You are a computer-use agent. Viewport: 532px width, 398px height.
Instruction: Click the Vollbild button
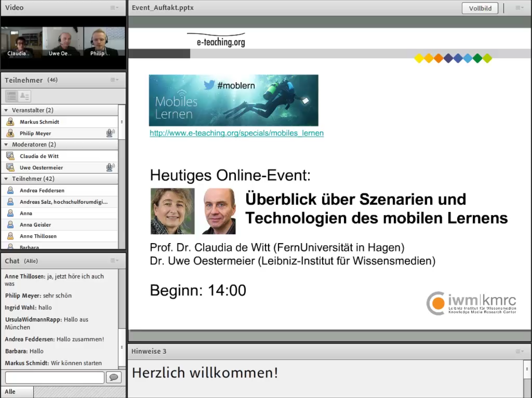[x=480, y=8]
